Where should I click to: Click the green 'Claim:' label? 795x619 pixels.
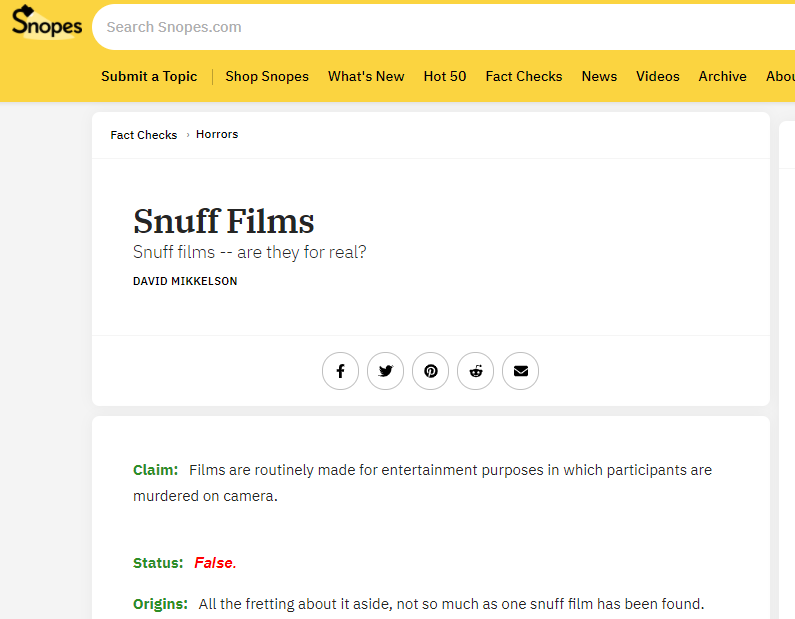coord(156,470)
